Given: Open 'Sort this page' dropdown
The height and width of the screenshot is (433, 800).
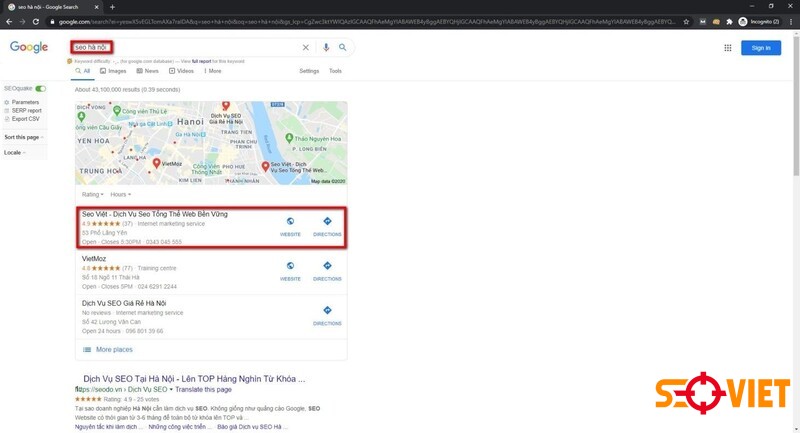Looking at the screenshot, I should pos(23,137).
